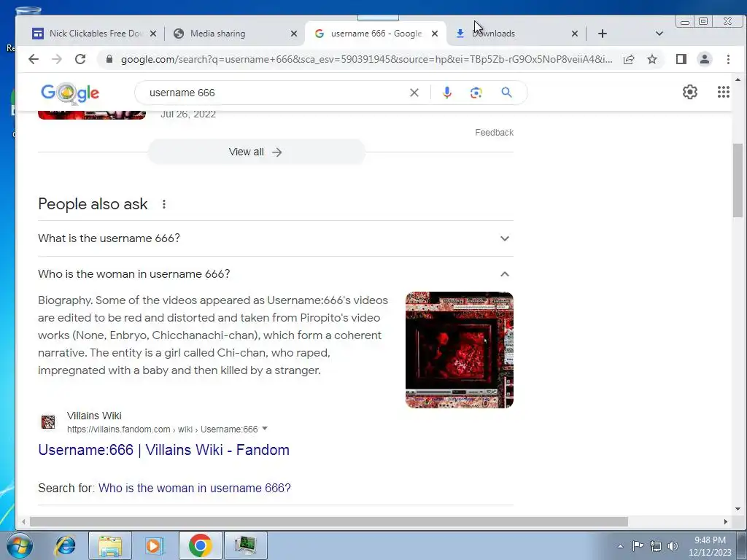Switch to the Media sharing tab

[x=233, y=34]
